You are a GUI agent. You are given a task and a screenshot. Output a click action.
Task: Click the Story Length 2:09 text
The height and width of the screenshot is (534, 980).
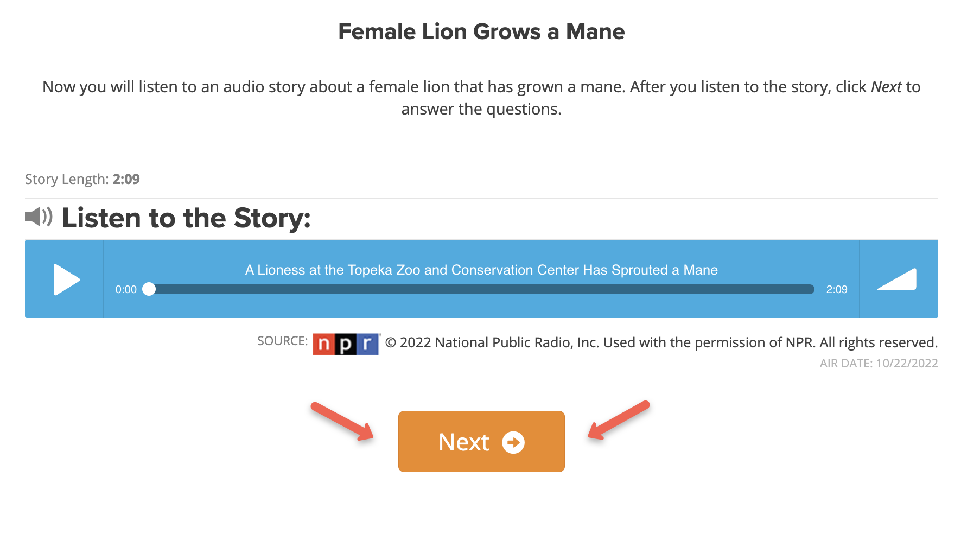[82, 179]
